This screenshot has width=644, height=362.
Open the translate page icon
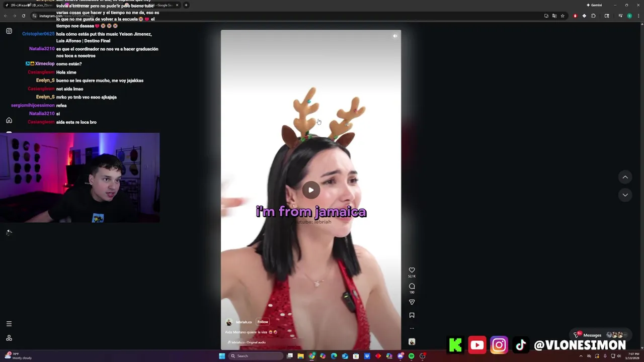[x=554, y=16]
